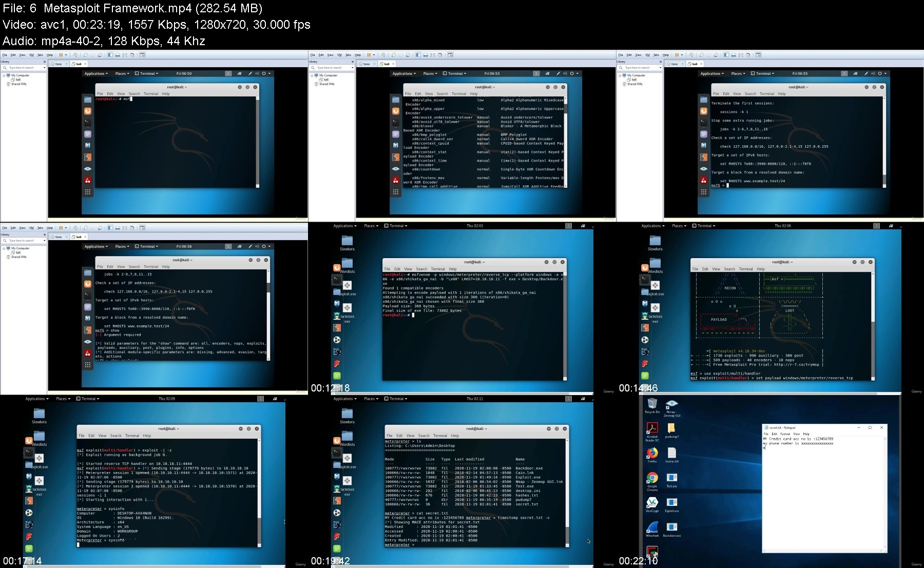The height and width of the screenshot is (568, 924).
Task: Select kali VM tree item in Fri 06:58 library
Action: coord(17,252)
